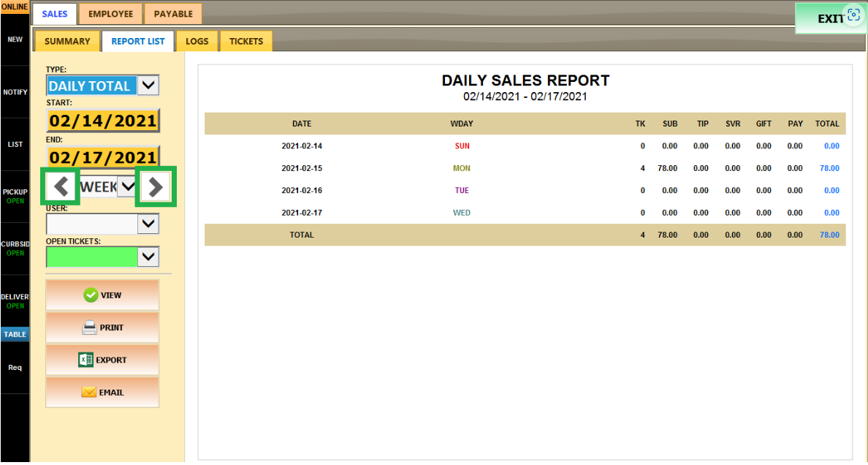Select the DAILY TOTAL type field
This screenshot has width=868, height=465.
point(92,86)
